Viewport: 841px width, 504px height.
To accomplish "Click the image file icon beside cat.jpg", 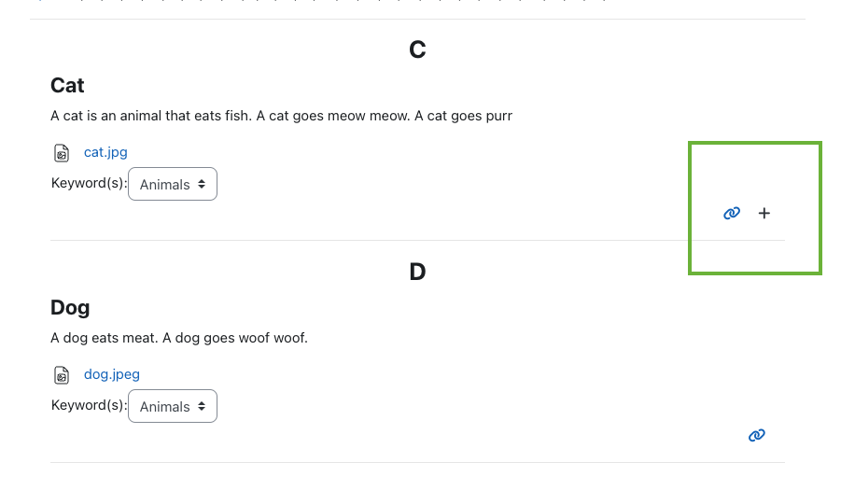I will (62, 153).
